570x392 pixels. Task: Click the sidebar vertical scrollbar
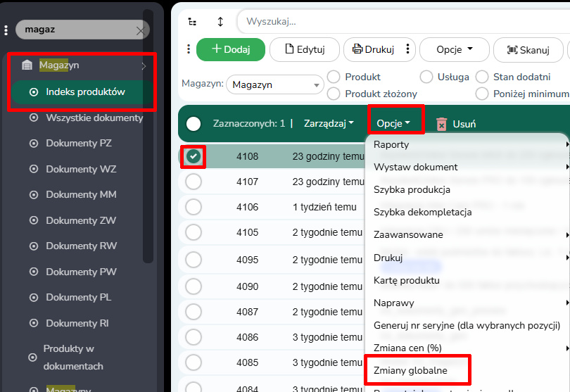148,137
